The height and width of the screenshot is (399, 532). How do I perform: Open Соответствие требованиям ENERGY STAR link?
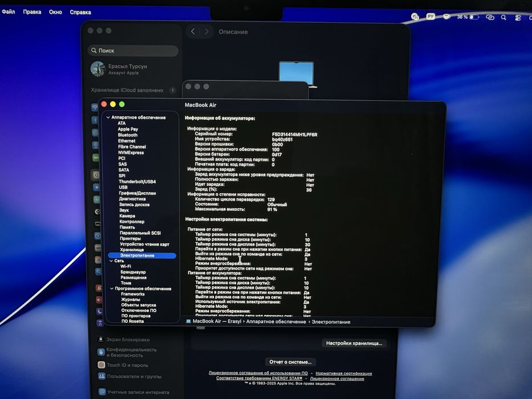tap(259, 378)
